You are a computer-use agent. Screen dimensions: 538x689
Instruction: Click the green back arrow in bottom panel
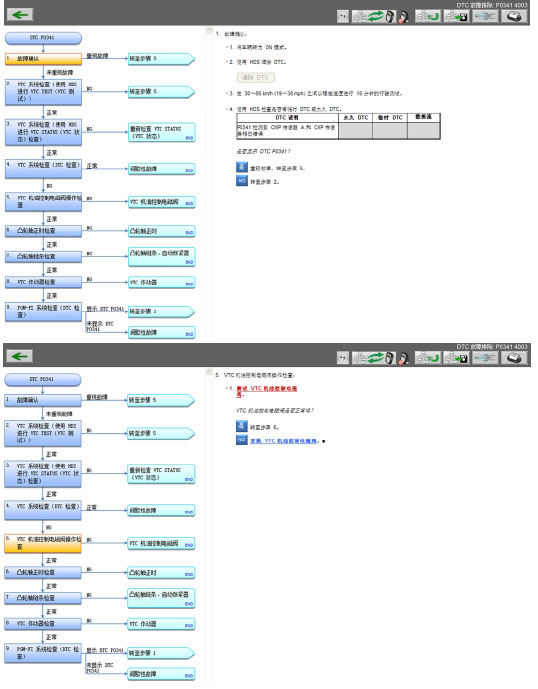pos(20,356)
